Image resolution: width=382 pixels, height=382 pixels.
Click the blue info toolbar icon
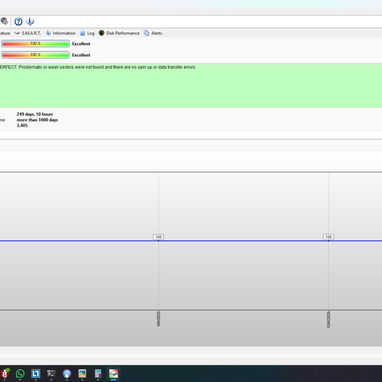[x=30, y=22]
